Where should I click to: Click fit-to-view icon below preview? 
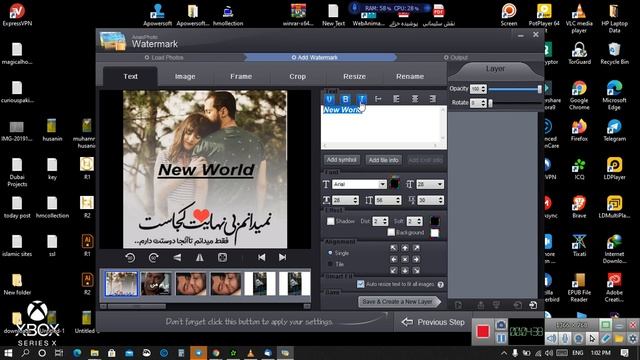(x=222, y=258)
